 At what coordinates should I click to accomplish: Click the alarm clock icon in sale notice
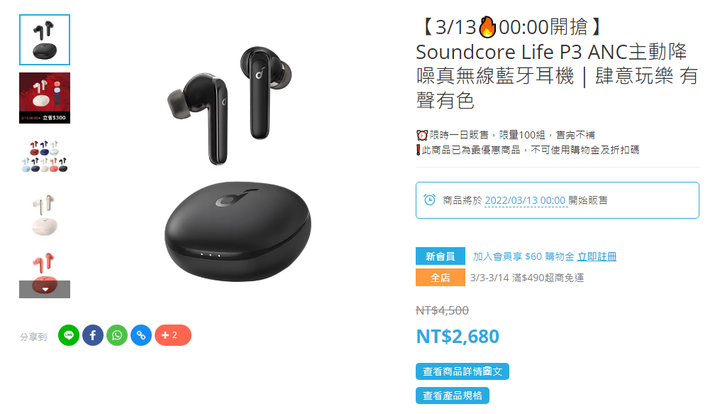[429, 200]
